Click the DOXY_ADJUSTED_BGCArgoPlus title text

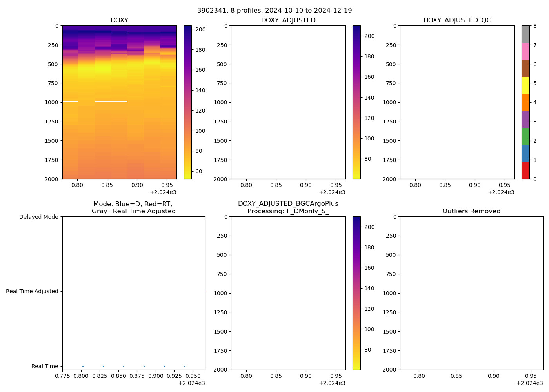point(288,204)
